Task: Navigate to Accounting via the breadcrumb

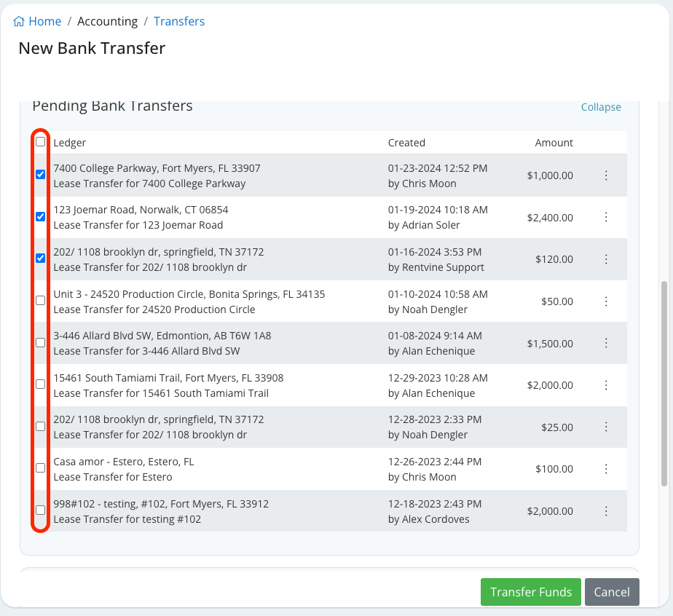Action: (x=107, y=21)
